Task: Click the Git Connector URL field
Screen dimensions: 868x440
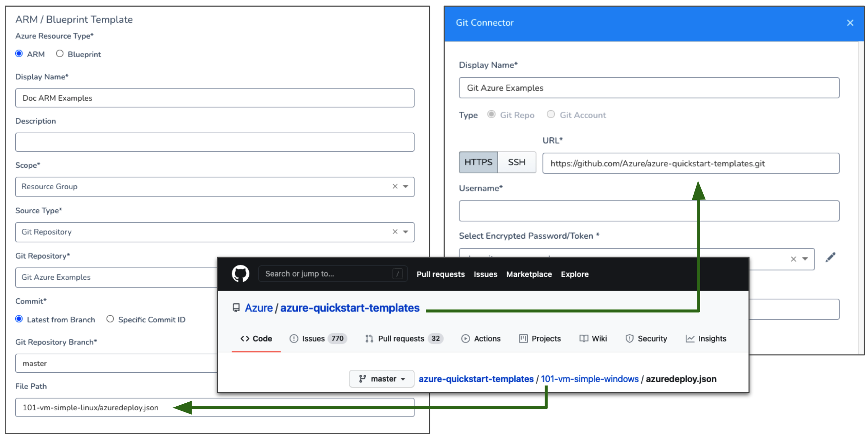Action: tap(691, 163)
